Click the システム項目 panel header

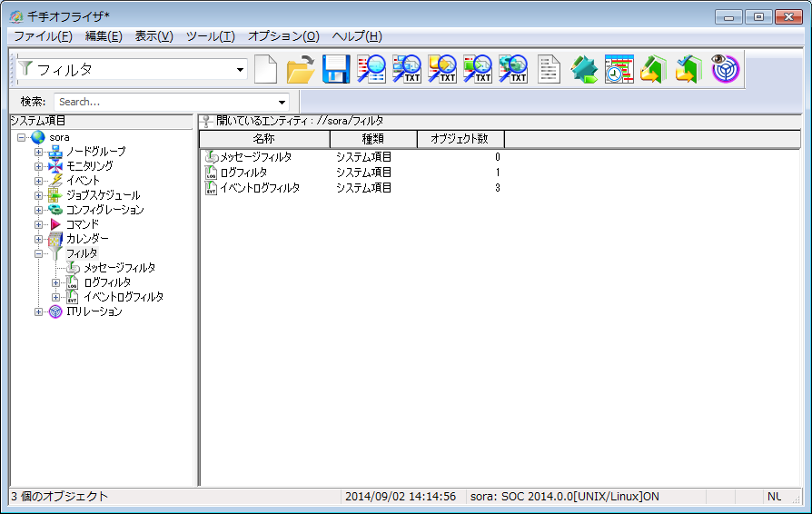point(101,121)
